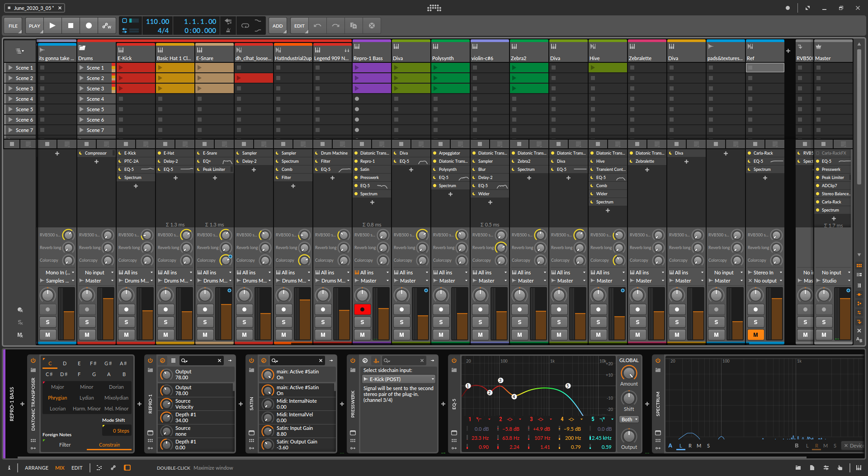This screenshot has height=476, width=868.
Task: Mute the Master track
Action: coord(824,335)
